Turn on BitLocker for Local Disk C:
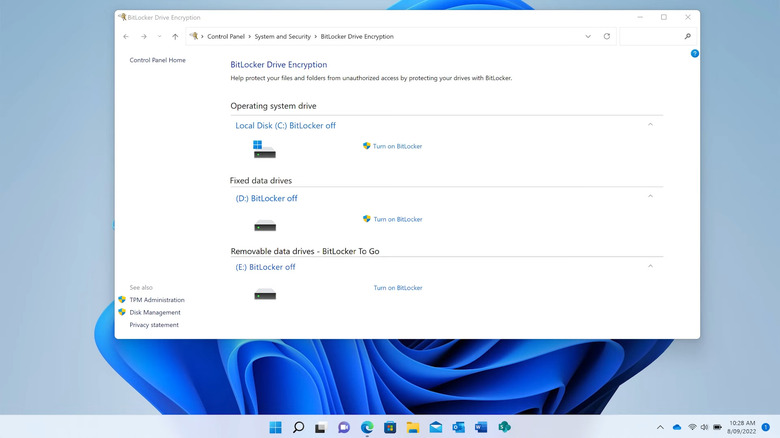 click(397, 146)
